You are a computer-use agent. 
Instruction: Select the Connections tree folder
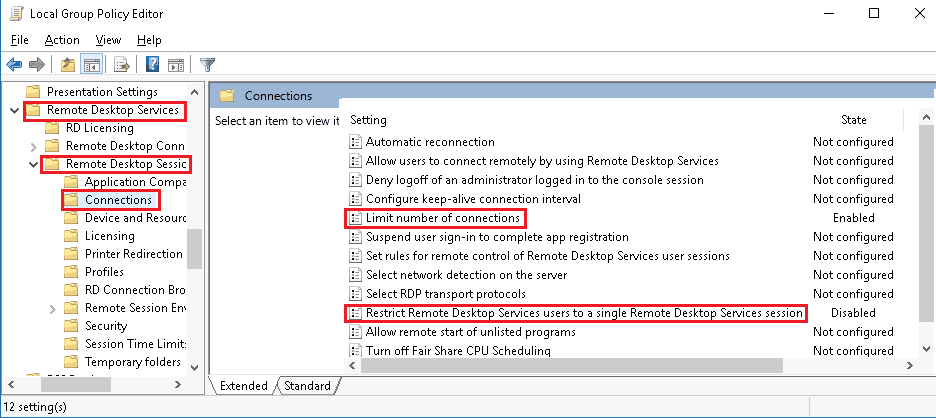(x=118, y=200)
